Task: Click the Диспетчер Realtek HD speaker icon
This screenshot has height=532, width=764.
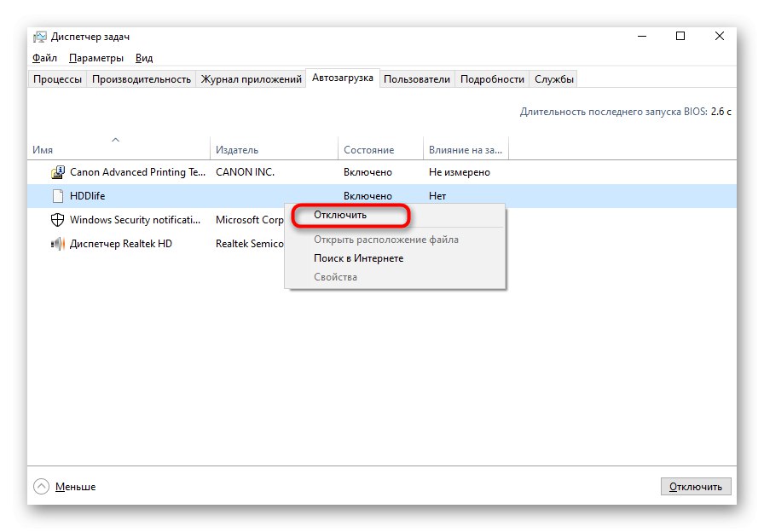Action: point(57,244)
